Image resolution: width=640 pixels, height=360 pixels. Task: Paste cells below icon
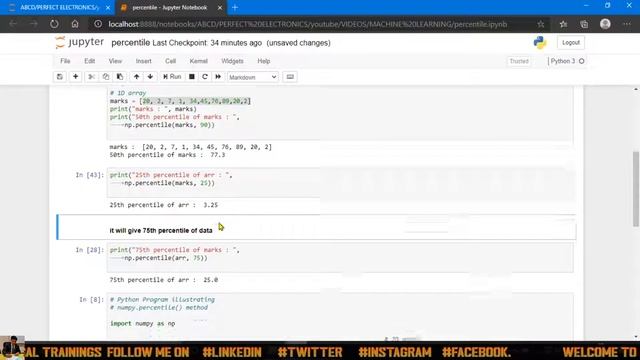(x=120, y=77)
